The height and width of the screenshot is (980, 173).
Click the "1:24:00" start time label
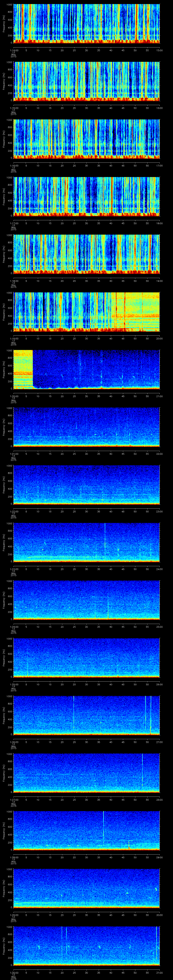point(14,627)
